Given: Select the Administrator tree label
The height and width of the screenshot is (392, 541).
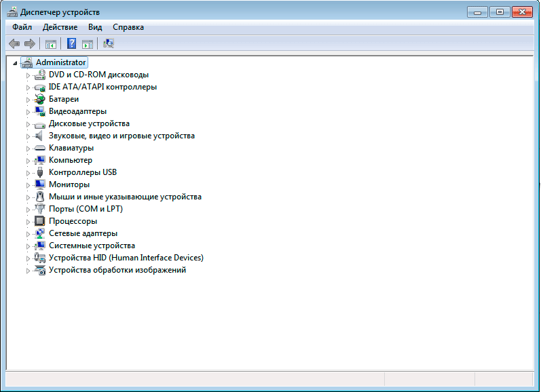Looking at the screenshot, I should pos(60,62).
